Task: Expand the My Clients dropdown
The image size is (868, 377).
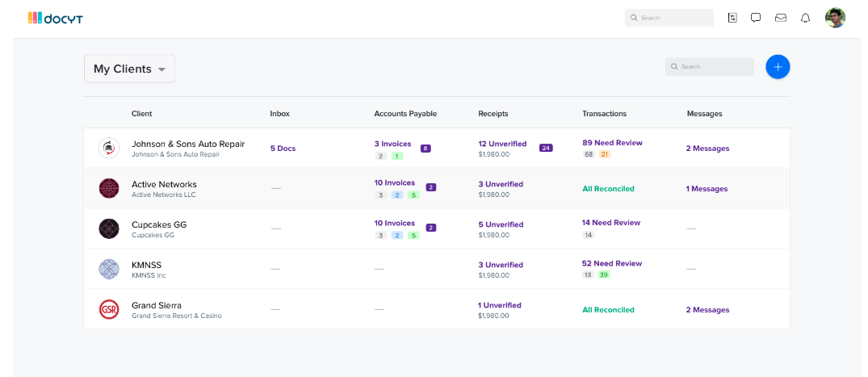Action: (129, 69)
